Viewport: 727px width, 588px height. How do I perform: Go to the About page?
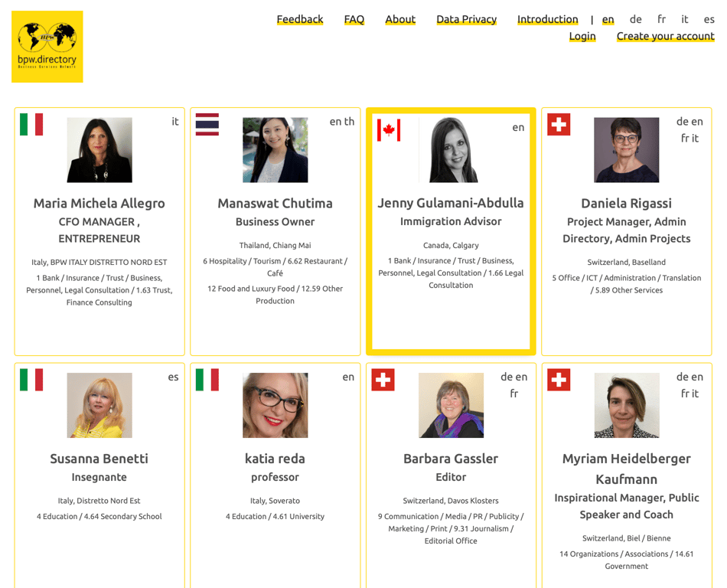click(400, 19)
